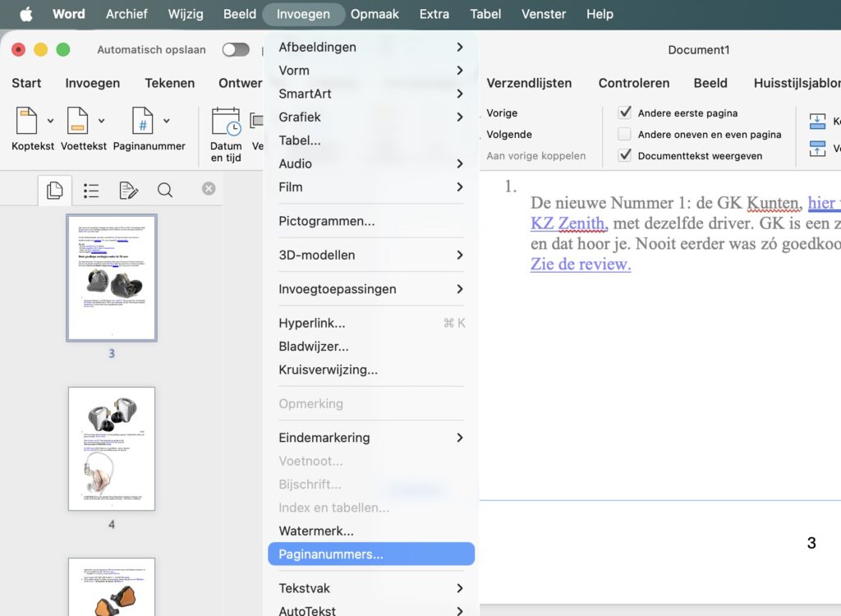Select the page 4 thumbnail
Viewport: 841px width, 616px height.
point(112,448)
